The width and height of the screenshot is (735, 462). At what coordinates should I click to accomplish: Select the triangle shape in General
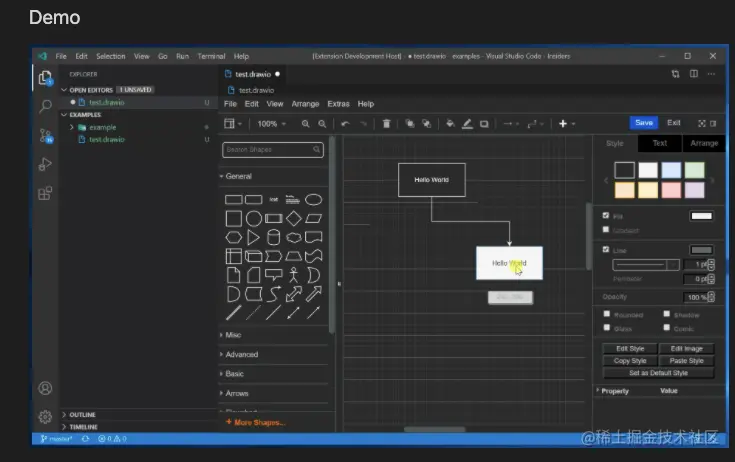(x=253, y=237)
